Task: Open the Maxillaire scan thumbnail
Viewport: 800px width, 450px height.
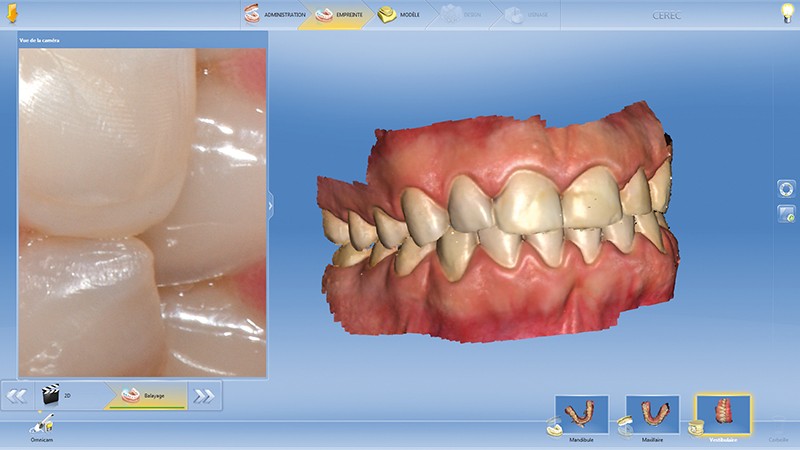Action: point(652,413)
